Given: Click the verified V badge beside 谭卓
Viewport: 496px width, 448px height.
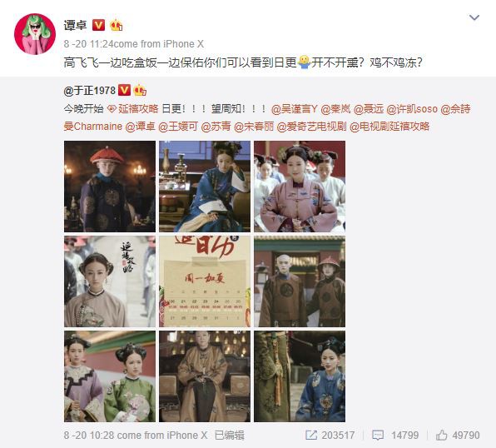Looking at the screenshot, I should (98, 25).
